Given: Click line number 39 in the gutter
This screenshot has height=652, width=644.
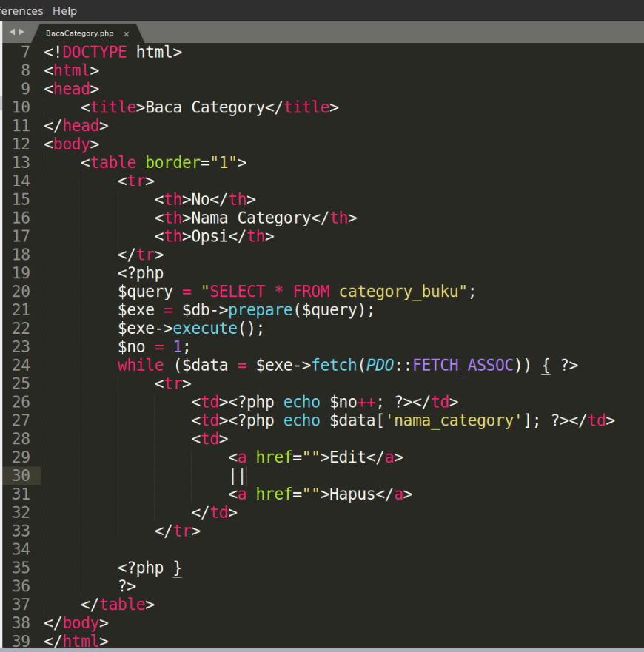Looking at the screenshot, I should click(21, 641).
